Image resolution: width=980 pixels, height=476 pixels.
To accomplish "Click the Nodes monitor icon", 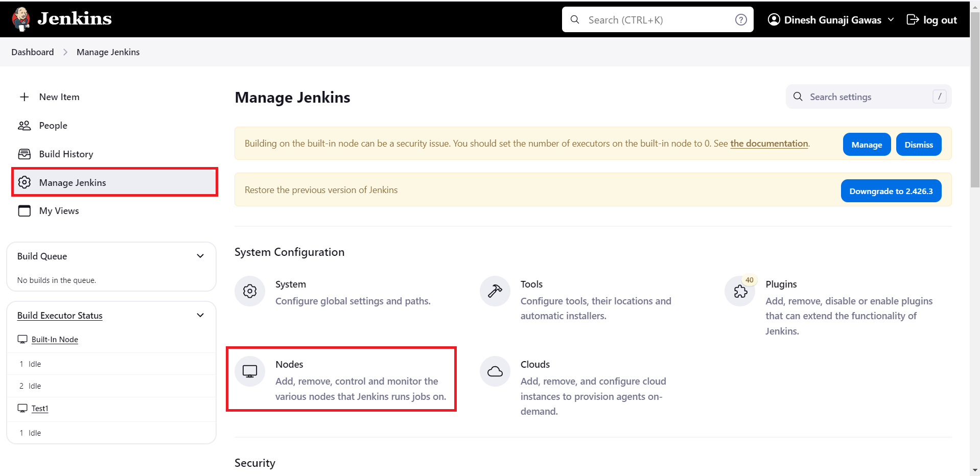I will (x=250, y=371).
